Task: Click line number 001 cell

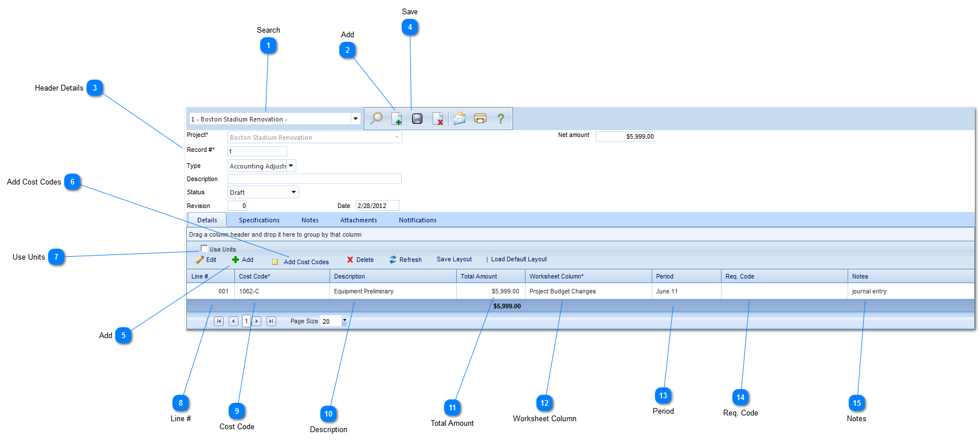Action: (211, 291)
